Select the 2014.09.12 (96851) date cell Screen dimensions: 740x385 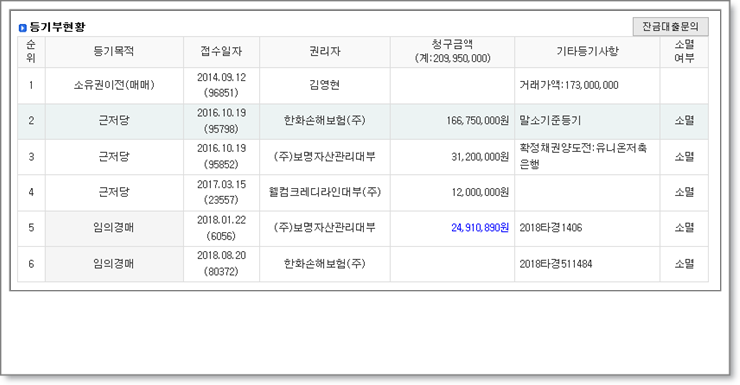(x=221, y=85)
